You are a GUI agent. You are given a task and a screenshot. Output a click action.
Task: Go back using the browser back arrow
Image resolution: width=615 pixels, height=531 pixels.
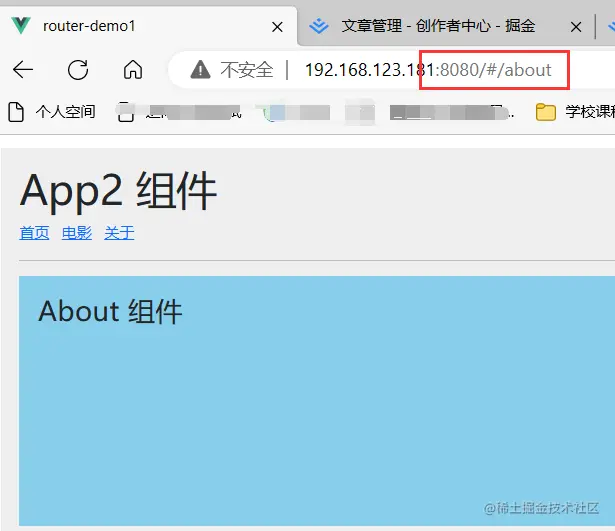(x=23, y=70)
